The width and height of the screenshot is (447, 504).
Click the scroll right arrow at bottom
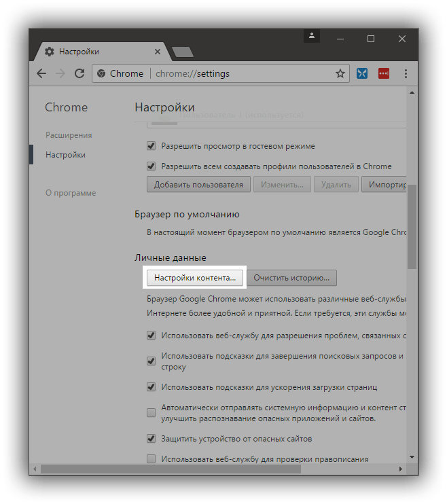point(400,469)
